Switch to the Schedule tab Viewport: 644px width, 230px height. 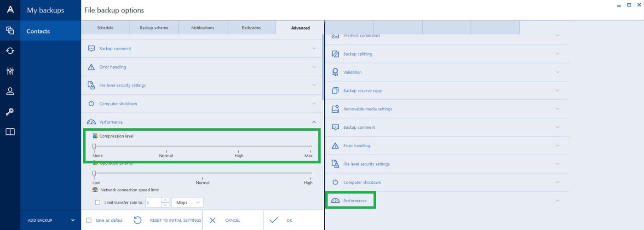point(105,28)
